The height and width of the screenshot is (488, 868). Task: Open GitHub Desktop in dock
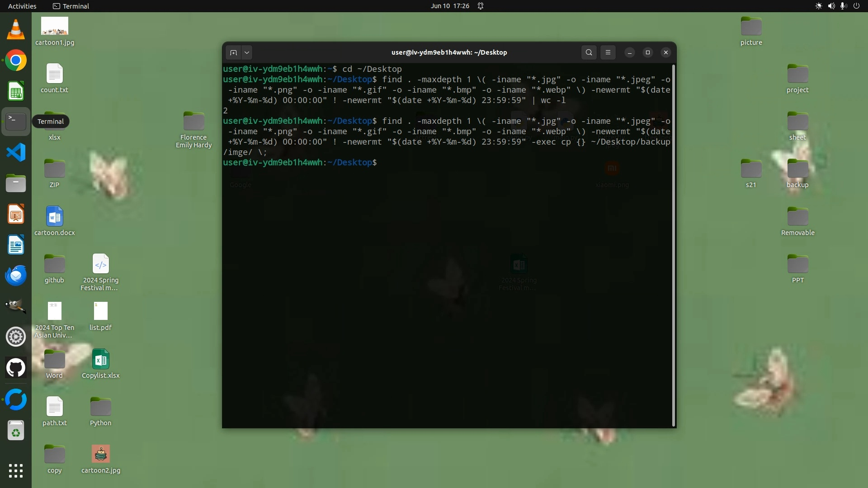tap(16, 367)
